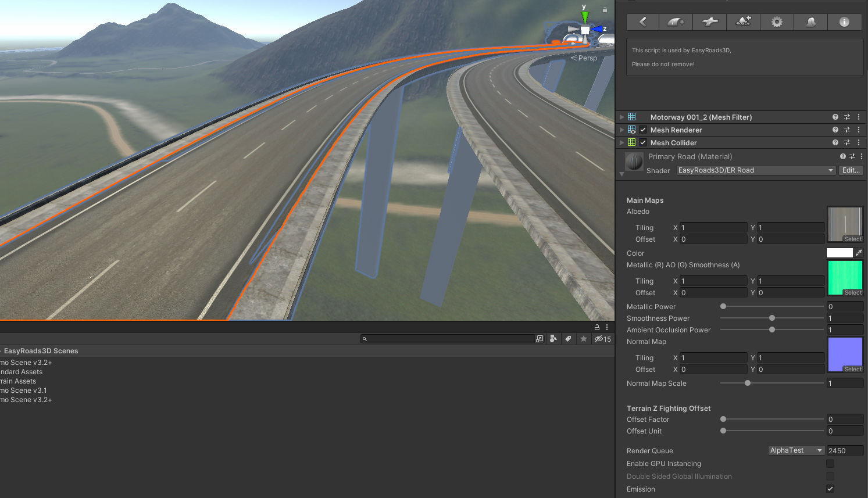Click the EasyRoads3D build terrain icon
Image resolution: width=868 pixels, height=498 pixels.
[x=810, y=22]
